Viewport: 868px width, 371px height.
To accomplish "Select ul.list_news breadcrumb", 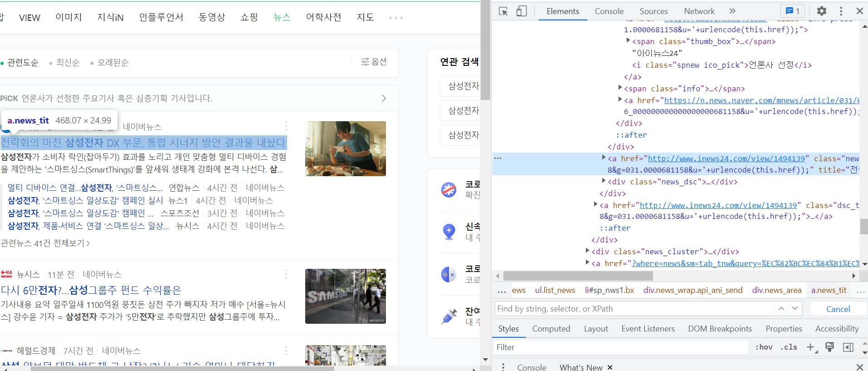I will [x=555, y=290].
